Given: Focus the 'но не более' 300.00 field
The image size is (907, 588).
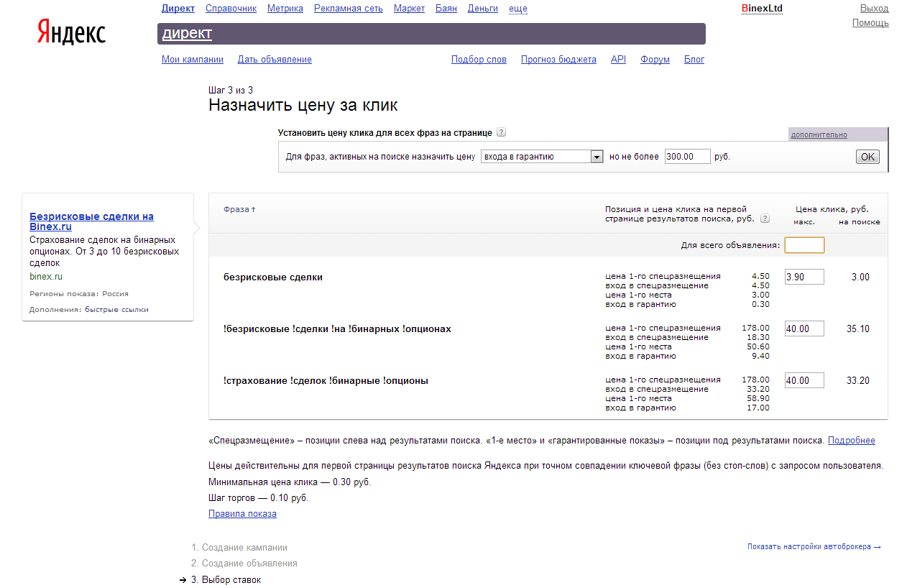Looking at the screenshot, I should [687, 157].
